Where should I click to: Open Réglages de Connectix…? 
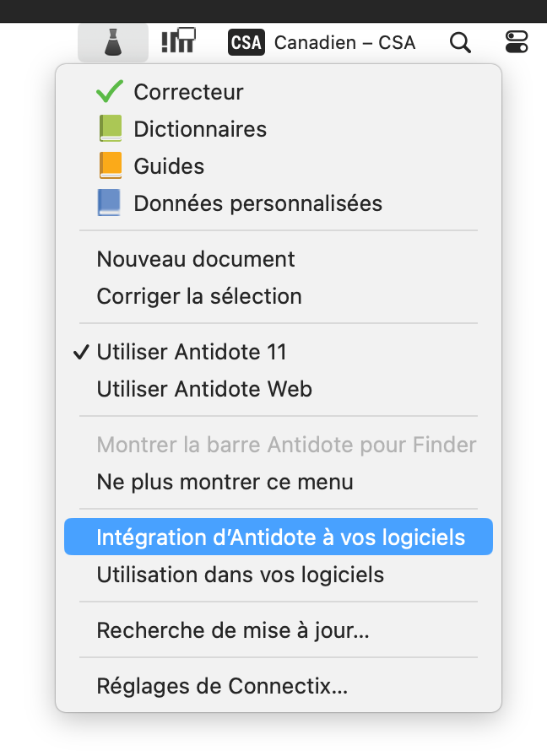pyautogui.click(x=222, y=686)
